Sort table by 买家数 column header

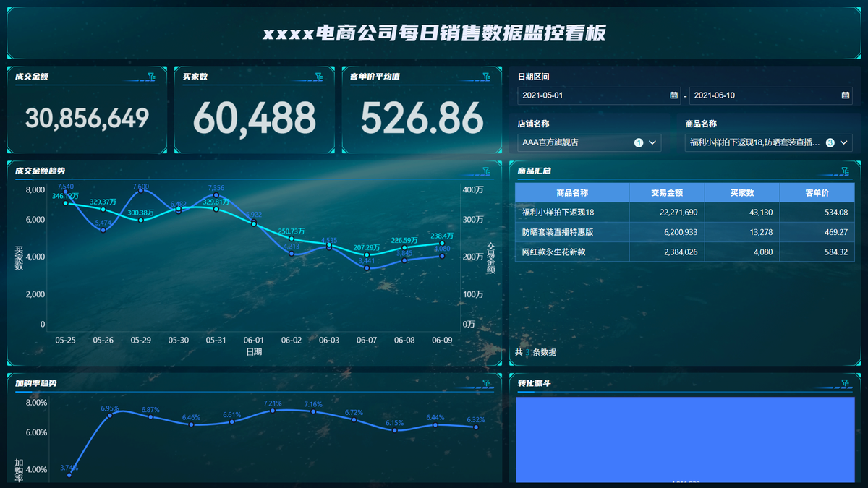click(x=742, y=193)
